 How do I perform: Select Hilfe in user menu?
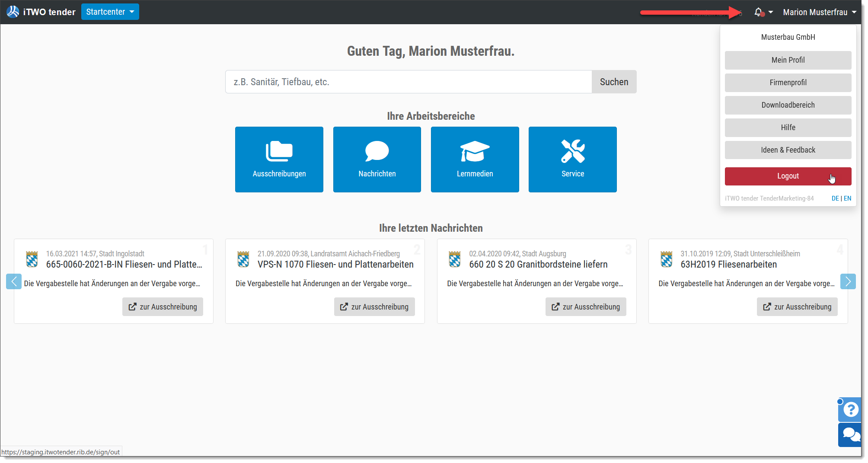pos(788,128)
